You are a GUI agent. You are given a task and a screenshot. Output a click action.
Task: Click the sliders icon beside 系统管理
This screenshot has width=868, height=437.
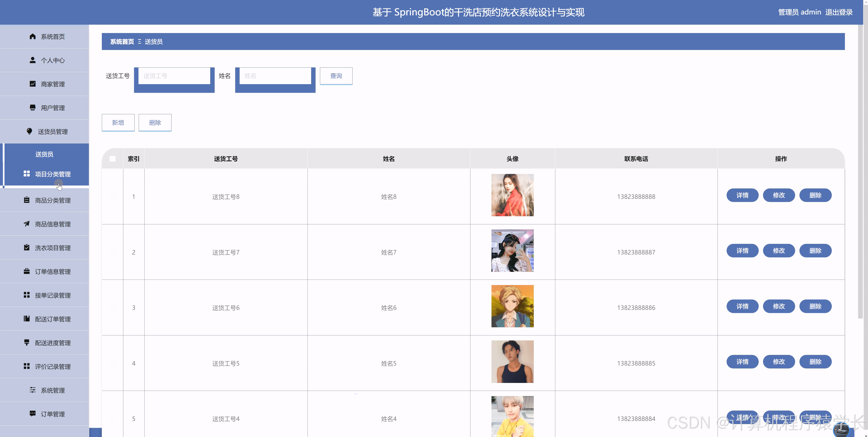click(x=32, y=390)
